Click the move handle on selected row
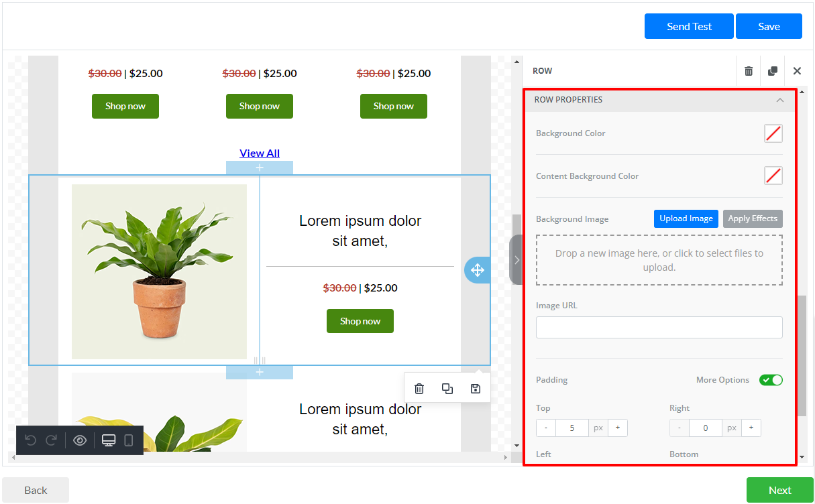 [477, 270]
